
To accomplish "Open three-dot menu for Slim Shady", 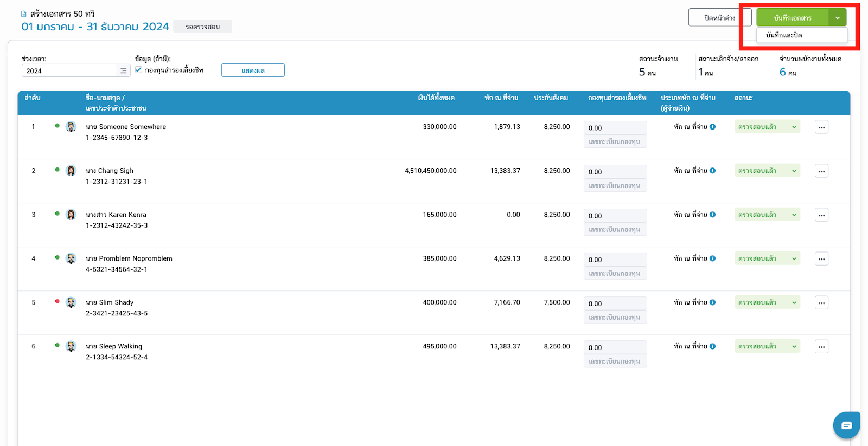I will click(821, 303).
